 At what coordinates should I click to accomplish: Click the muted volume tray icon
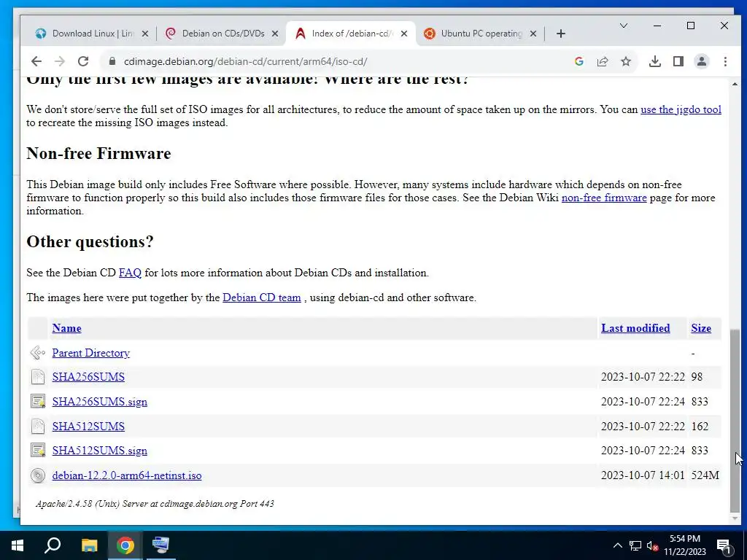coord(652,545)
